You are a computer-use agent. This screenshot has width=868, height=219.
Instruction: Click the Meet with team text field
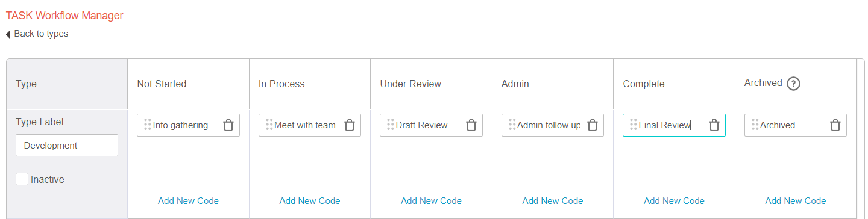(306, 125)
